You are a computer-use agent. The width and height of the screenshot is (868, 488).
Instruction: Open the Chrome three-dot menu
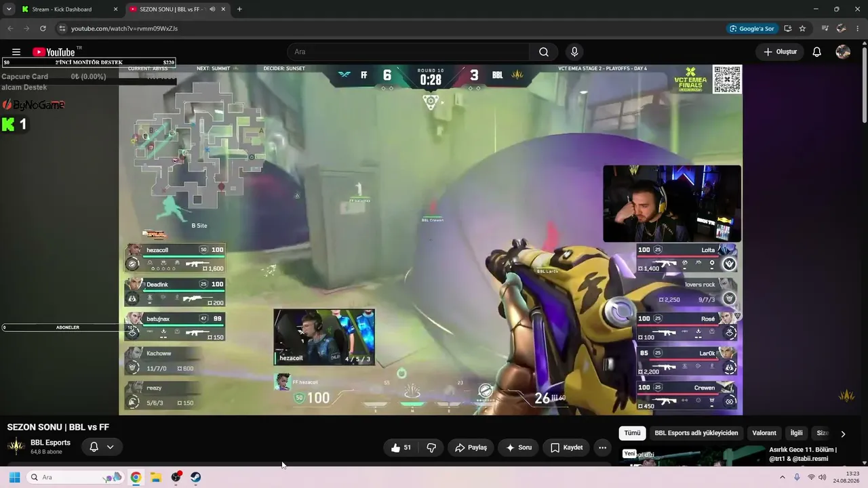pos(858,28)
